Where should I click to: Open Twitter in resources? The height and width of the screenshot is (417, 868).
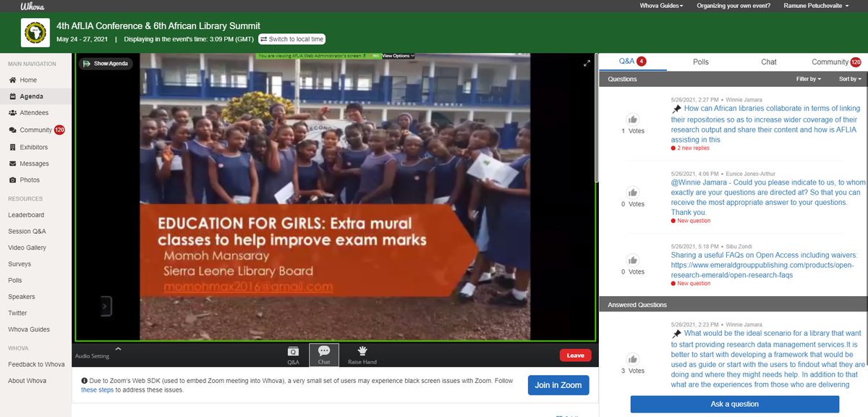click(17, 313)
